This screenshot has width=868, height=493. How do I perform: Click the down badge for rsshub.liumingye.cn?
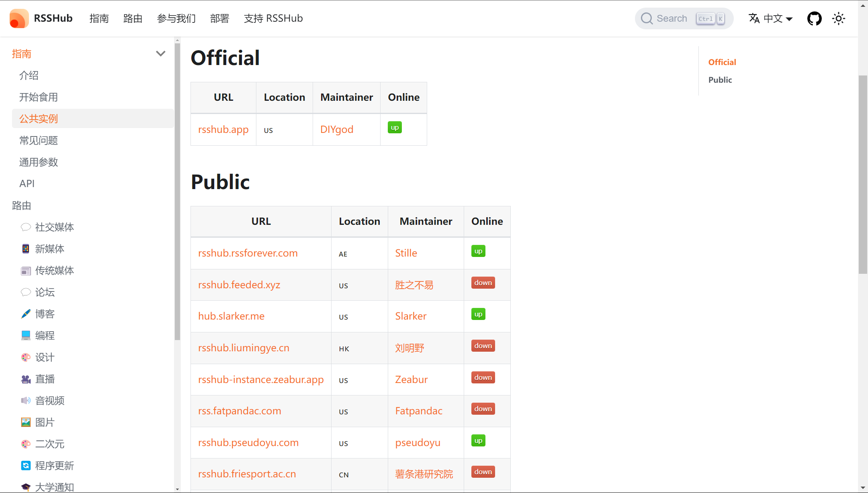(x=483, y=346)
